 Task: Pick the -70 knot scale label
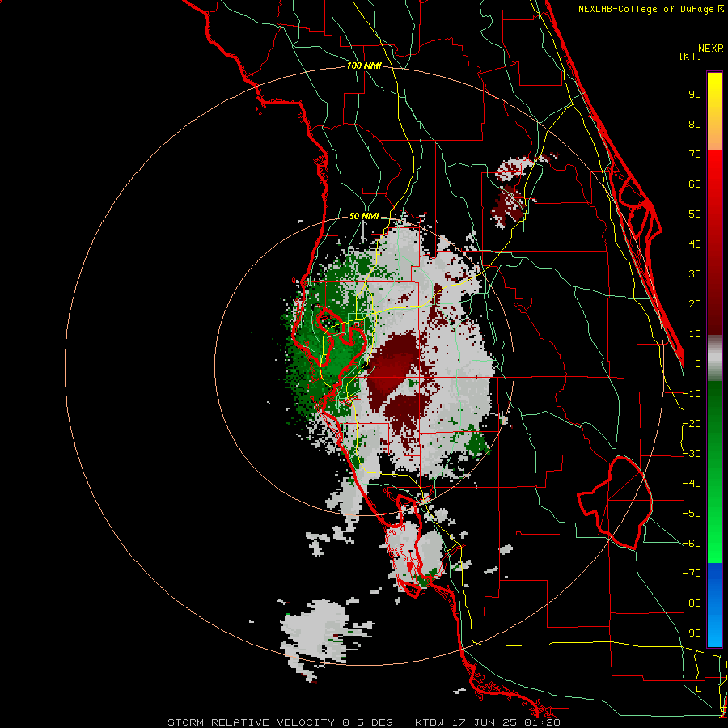(x=692, y=574)
